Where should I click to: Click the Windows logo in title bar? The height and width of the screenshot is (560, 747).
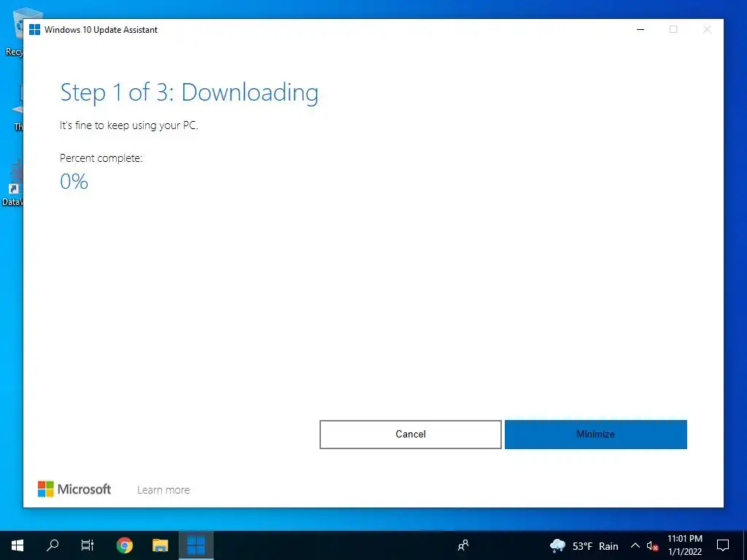35,29
